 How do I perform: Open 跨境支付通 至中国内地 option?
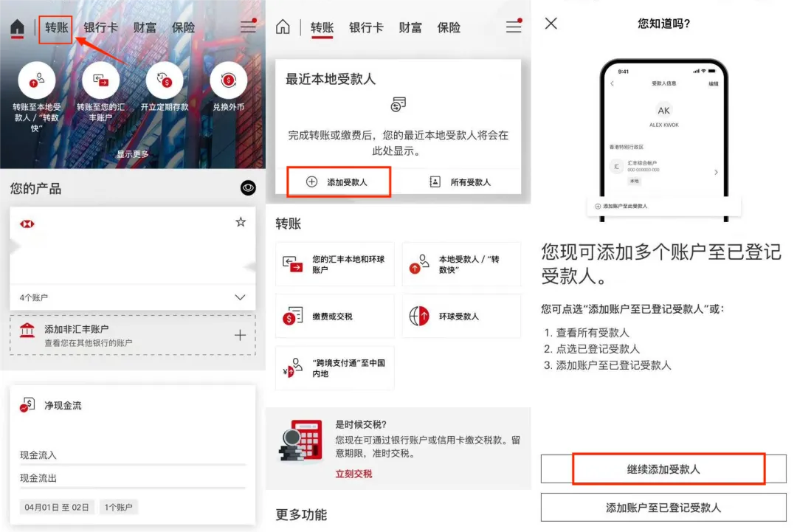coord(334,368)
